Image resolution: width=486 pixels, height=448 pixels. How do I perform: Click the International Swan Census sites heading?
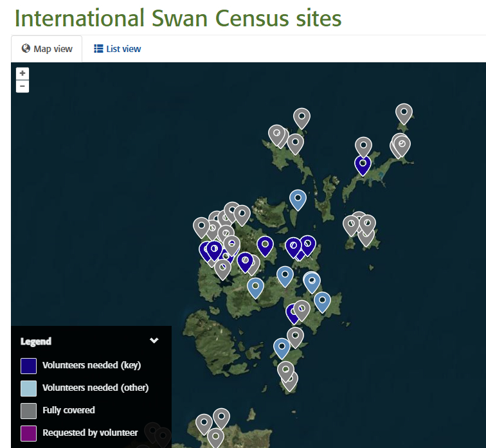pos(178,18)
